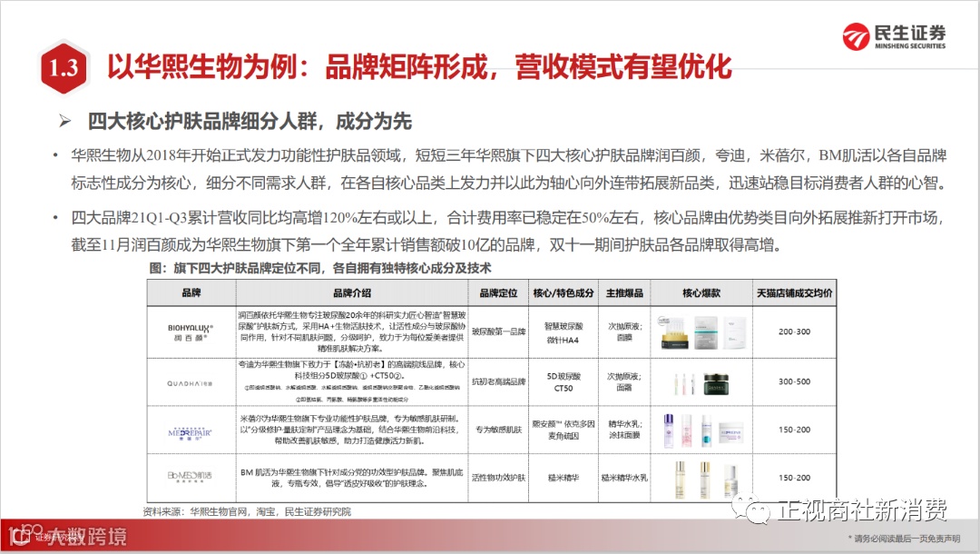
Task: Click the 品牌 column header
Action: pyautogui.click(x=191, y=292)
